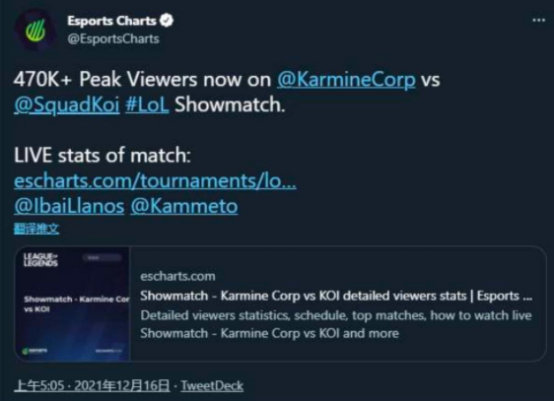This screenshot has height=401, width=554.
Task: Click the translate tweet link
Action: coord(37,229)
